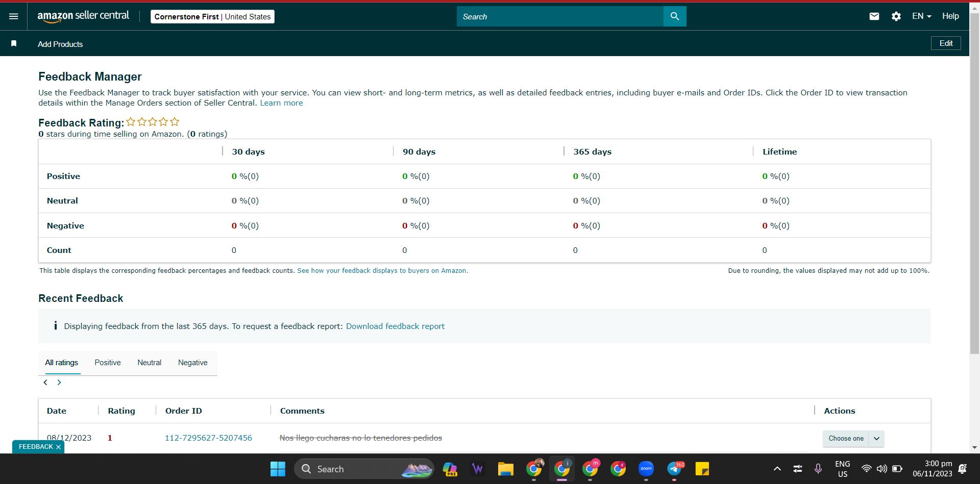Open File Explorer from taskbar

click(x=505, y=469)
